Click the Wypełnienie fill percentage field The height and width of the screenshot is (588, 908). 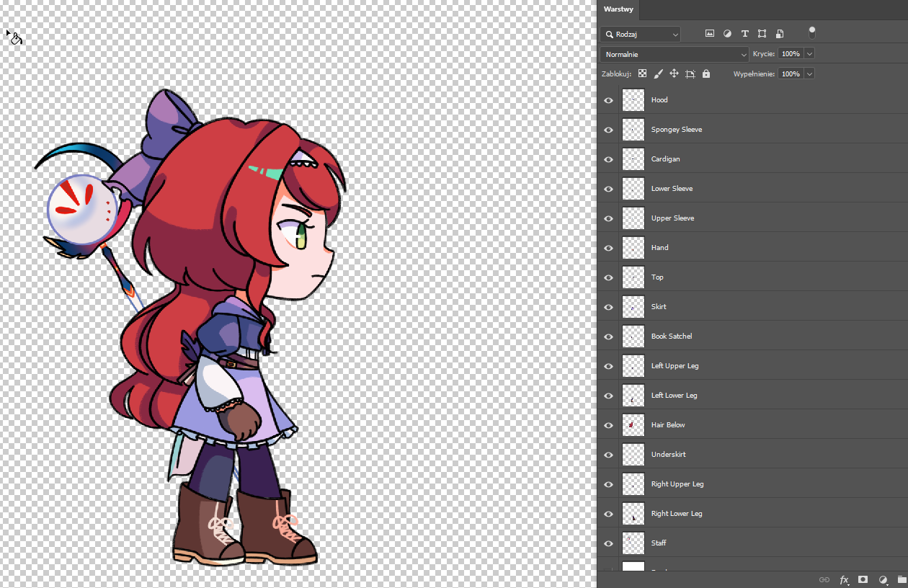coord(790,73)
